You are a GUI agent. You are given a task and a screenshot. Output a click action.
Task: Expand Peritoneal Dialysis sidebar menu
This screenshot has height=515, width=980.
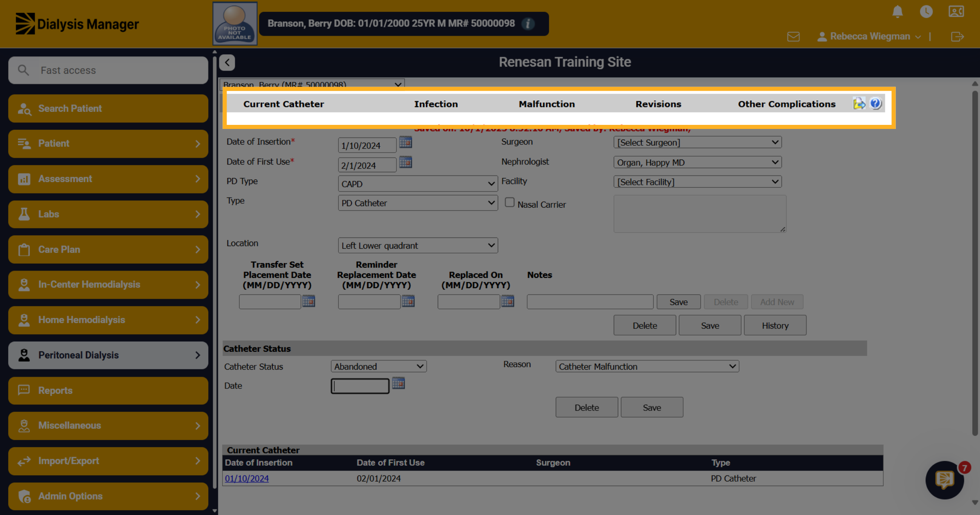pyautogui.click(x=108, y=355)
